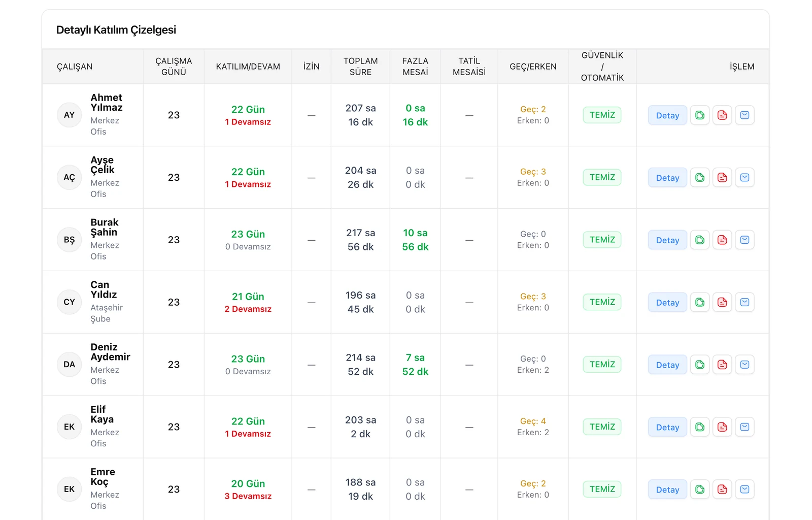The width and height of the screenshot is (812, 520).
Task: Click the envelope icon in Ayşe Çelik's row
Action: (x=745, y=178)
